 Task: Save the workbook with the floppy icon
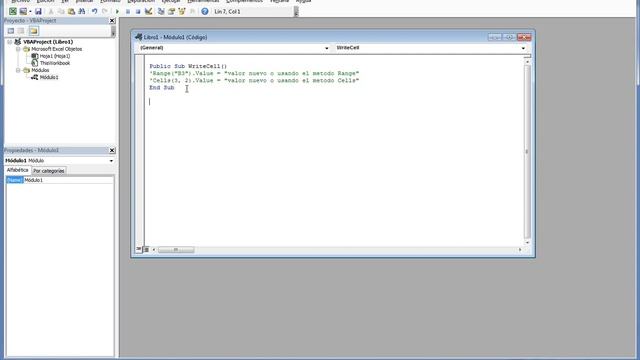38,11
